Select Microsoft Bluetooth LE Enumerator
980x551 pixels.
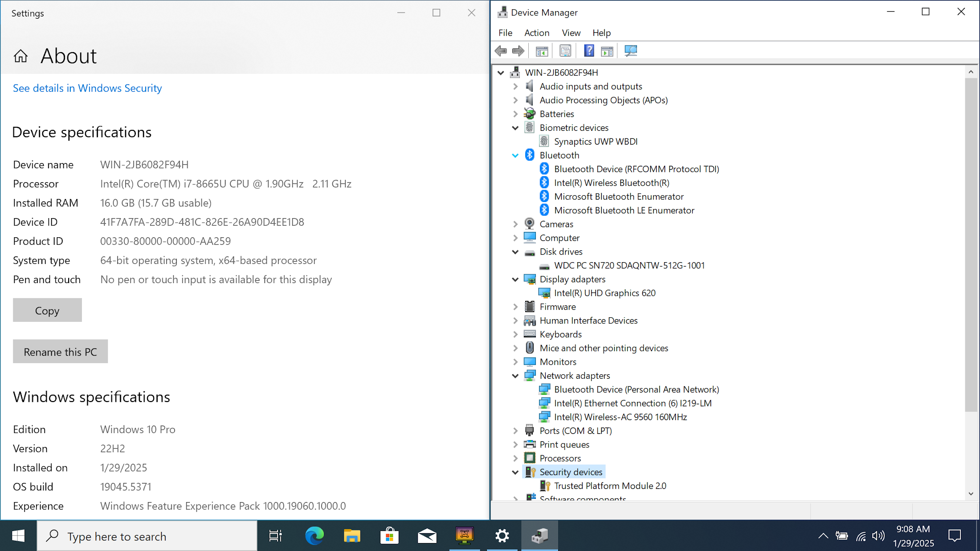click(624, 211)
